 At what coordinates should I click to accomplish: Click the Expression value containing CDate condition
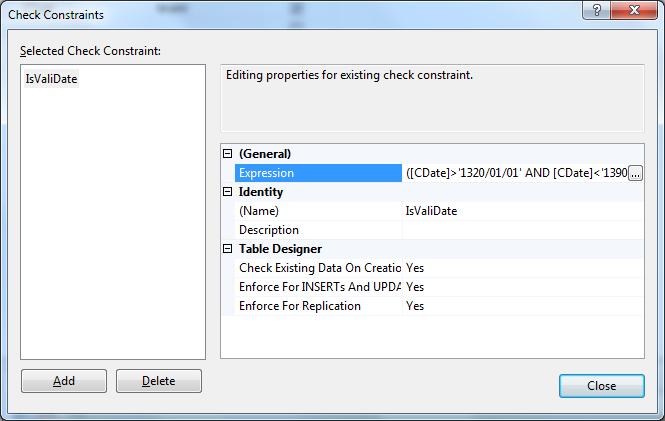click(x=514, y=173)
